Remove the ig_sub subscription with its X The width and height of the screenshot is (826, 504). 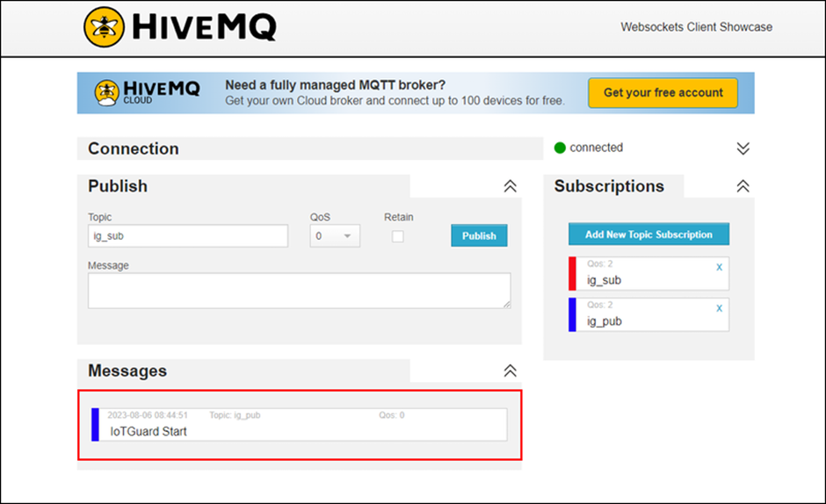719,267
